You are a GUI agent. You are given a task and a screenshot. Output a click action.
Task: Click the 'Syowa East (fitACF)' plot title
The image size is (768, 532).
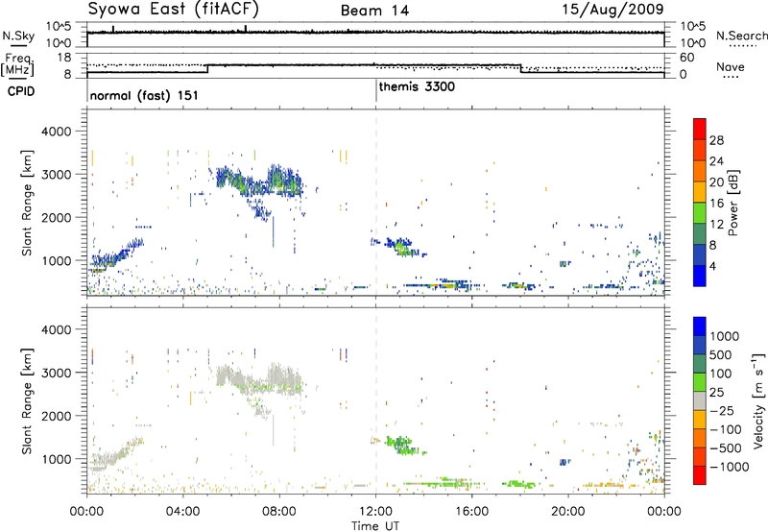173,9
